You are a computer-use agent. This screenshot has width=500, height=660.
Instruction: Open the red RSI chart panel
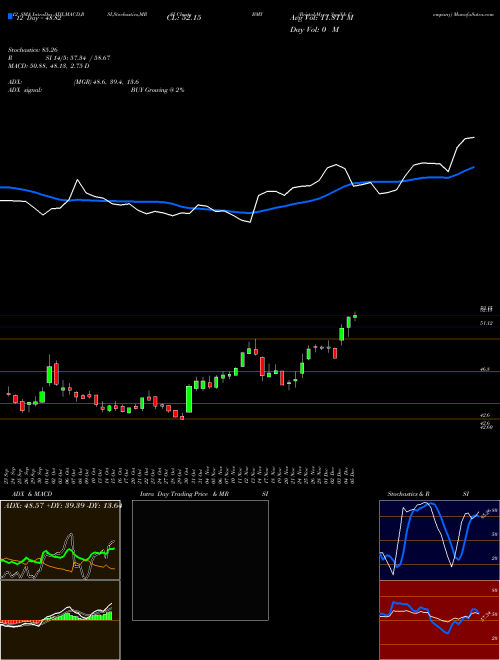tap(439, 620)
